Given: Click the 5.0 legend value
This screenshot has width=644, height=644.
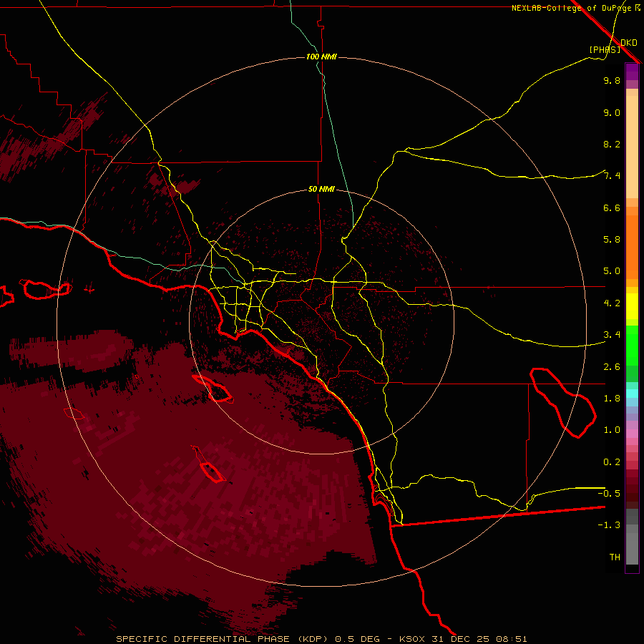Looking at the screenshot, I should click(x=612, y=271).
